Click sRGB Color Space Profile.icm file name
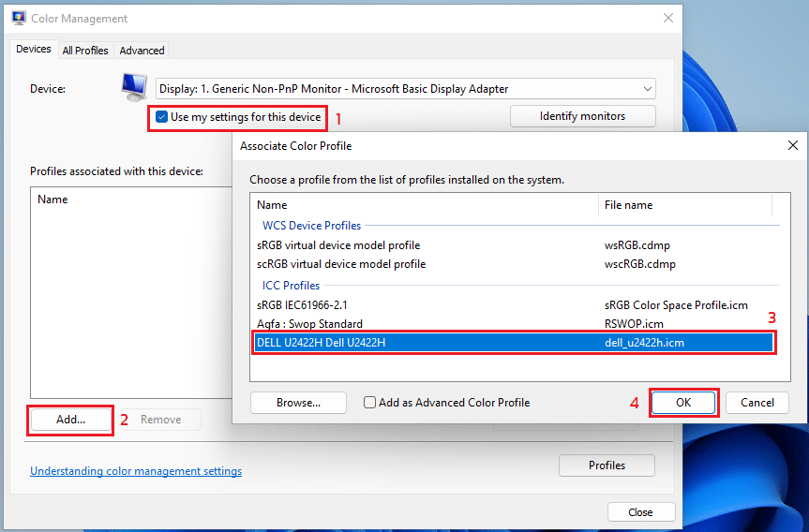 pyautogui.click(x=676, y=305)
